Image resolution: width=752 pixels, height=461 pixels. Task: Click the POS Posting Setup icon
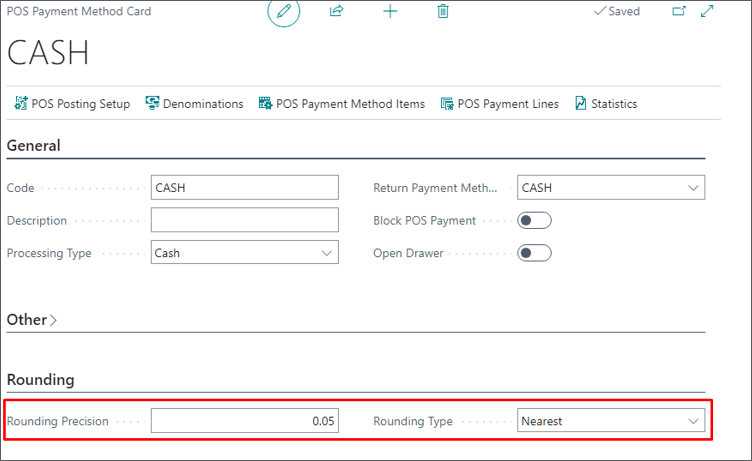coord(21,103)
